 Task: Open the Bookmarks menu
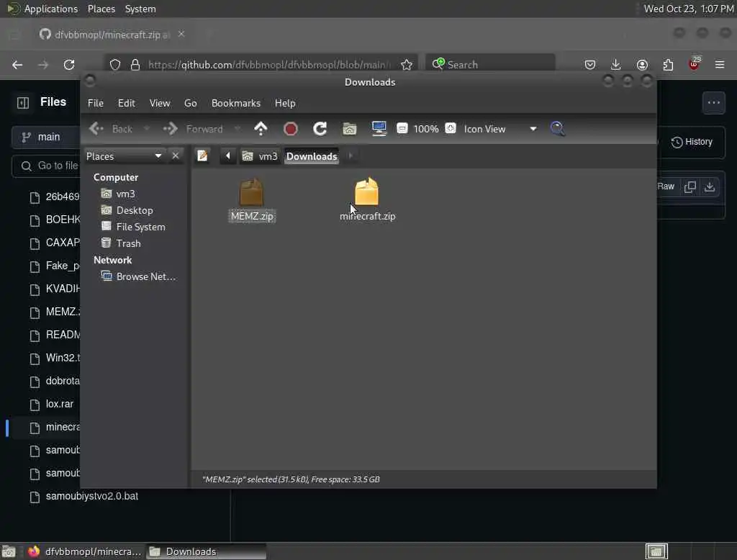click(x=236, y=103)
